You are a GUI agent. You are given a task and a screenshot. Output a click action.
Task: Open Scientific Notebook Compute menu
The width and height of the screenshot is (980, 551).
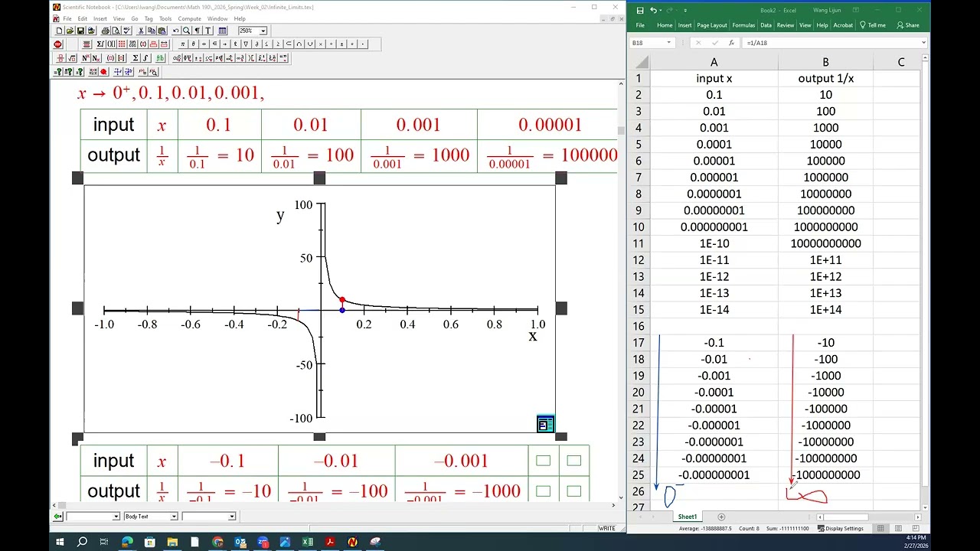click(189, 18)
